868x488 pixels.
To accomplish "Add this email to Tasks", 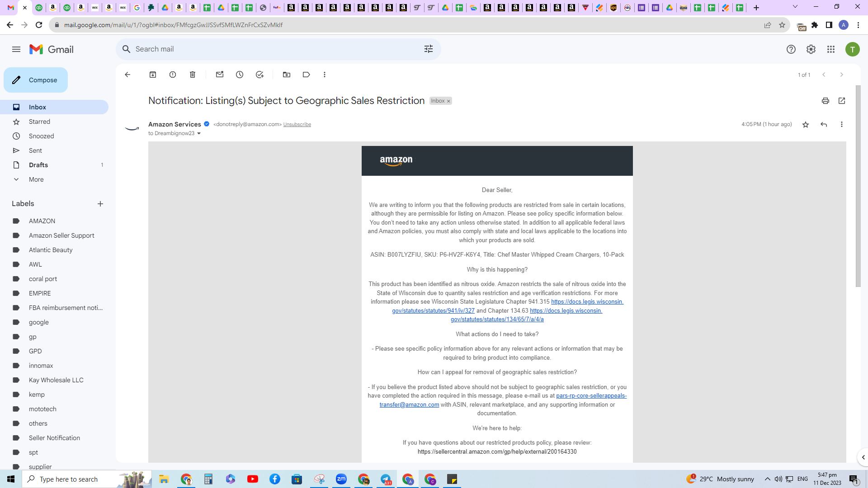I will [x=259, y=75].
